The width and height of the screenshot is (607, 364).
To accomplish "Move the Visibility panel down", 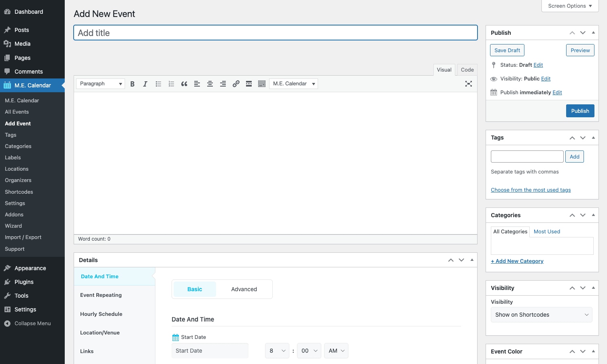I will pos(583,288).
